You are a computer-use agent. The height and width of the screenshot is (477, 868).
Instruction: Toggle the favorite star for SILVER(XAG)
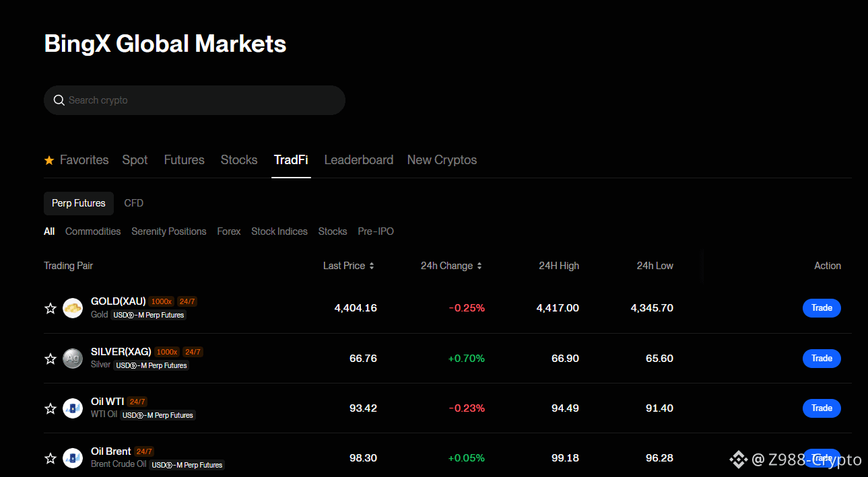pyautogui.click(x=50, y=359)
